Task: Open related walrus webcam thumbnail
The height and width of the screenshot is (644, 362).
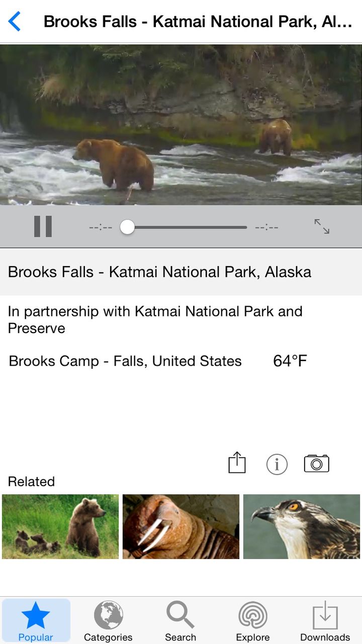Action: click(181, 526)
